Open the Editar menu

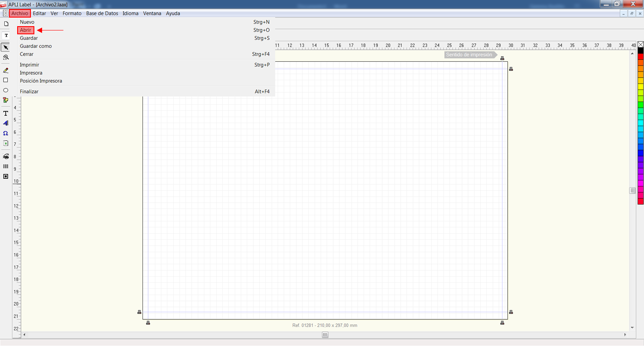(39, 13)
